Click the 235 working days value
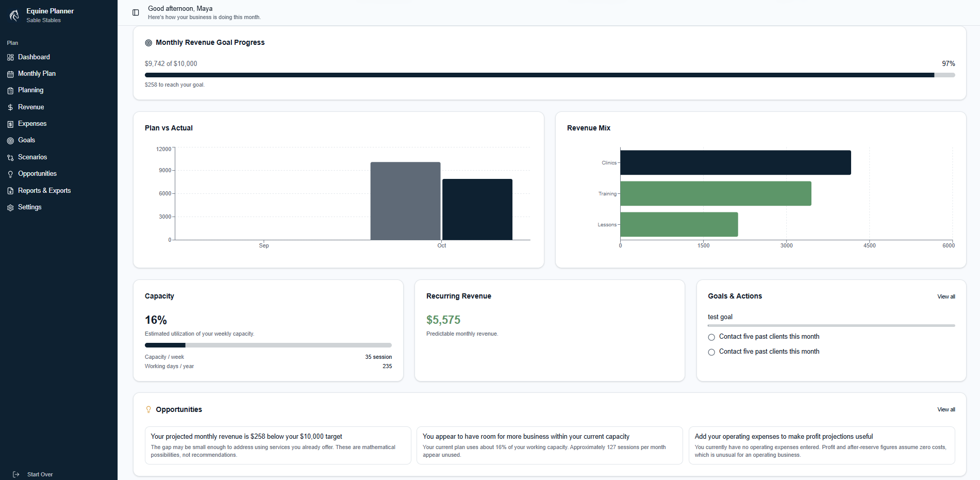980x480 pixels. click(387, 366)
